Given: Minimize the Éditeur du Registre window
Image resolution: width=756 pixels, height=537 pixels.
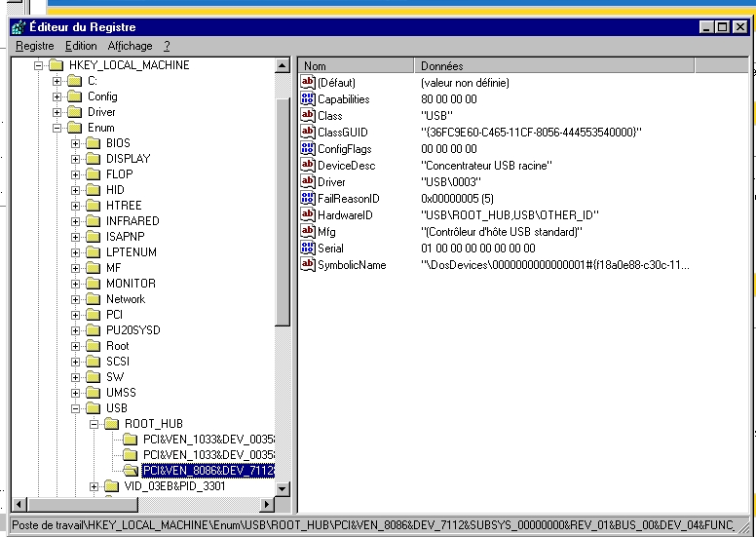Looking at the screenshot, I should 707,27.
